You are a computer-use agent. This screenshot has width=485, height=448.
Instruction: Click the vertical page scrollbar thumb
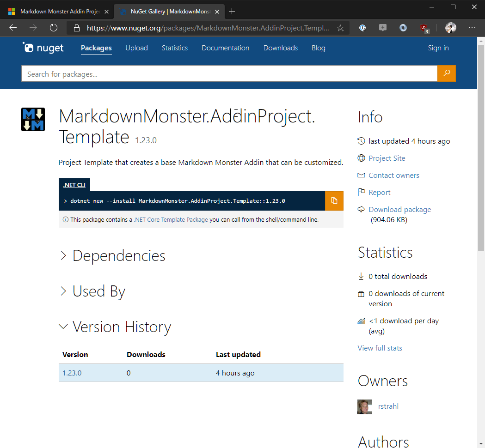[x=481, y=148]
